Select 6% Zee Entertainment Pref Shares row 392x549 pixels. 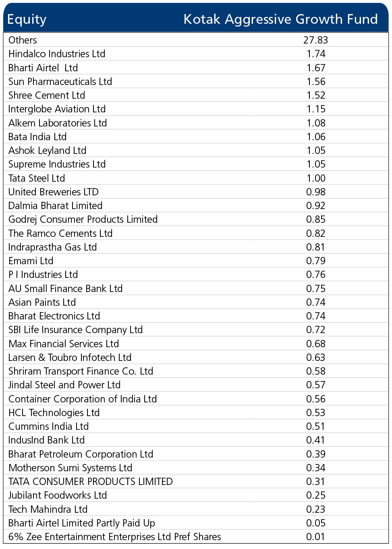pos(196,537)
